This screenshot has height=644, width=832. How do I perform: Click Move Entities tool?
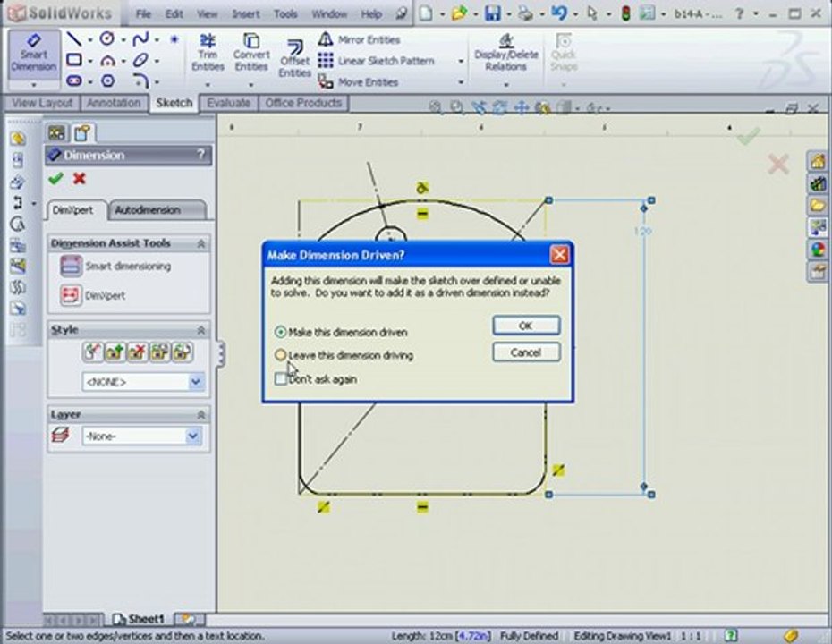(358, 81)
